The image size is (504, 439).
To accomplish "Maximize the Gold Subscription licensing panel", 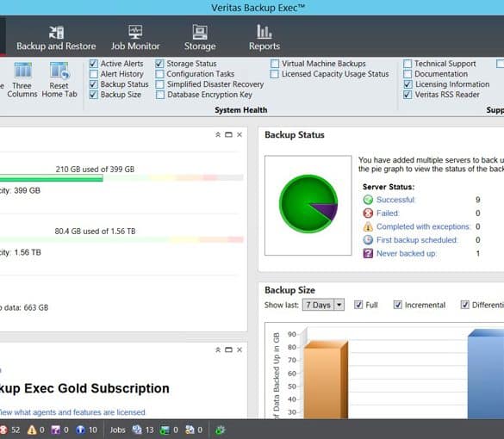I will 228,350.
